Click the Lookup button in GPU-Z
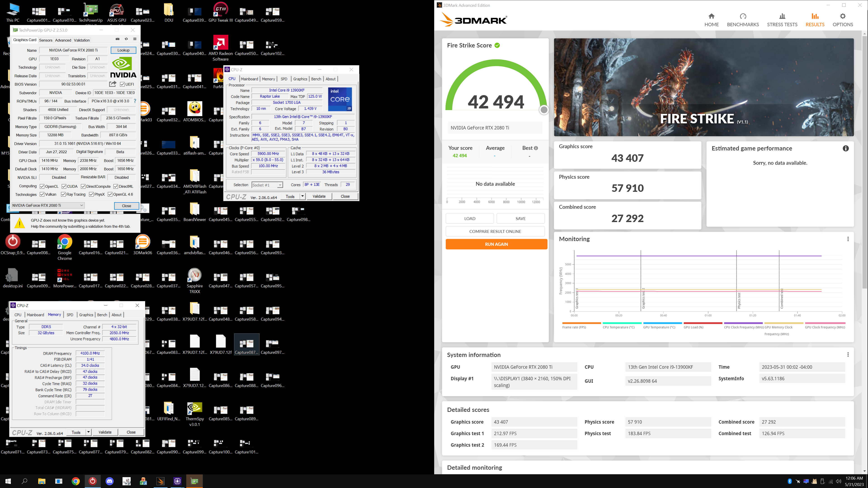 123,50
